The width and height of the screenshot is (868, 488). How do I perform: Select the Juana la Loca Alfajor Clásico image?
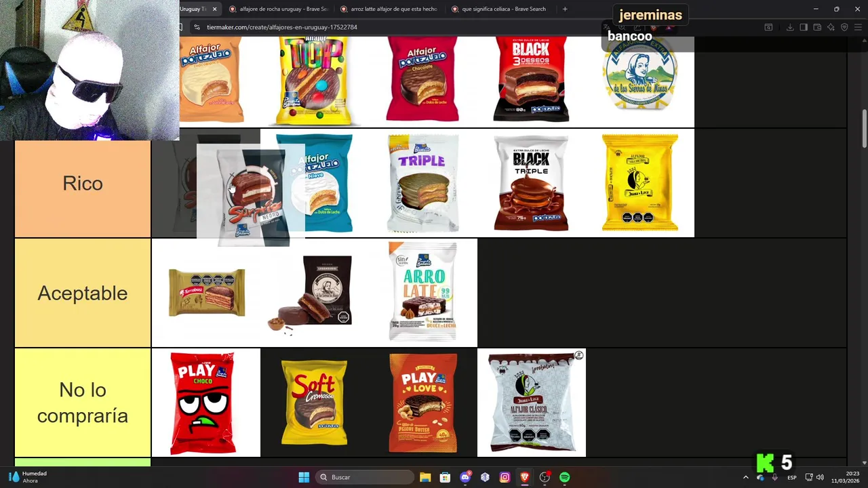532,403
